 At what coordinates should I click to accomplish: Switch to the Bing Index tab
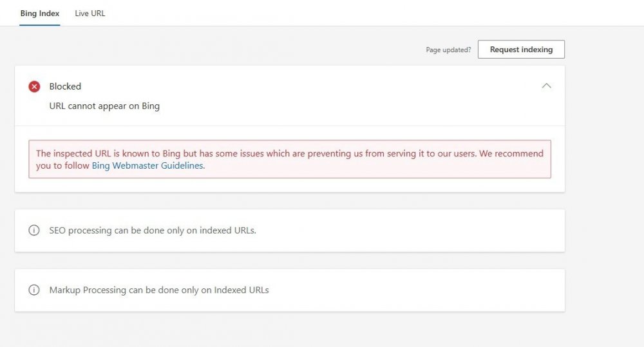pos(40,13)
